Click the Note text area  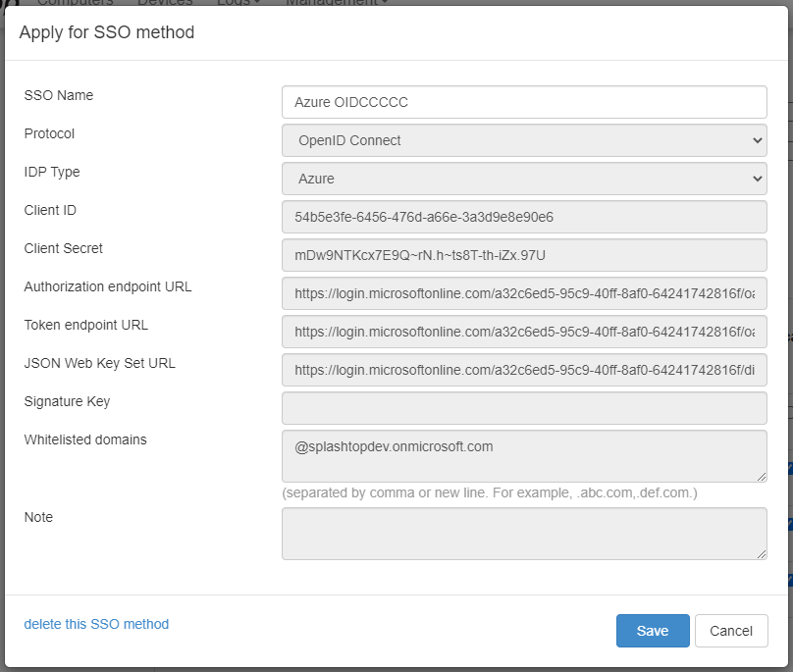(x=524, y=534)
